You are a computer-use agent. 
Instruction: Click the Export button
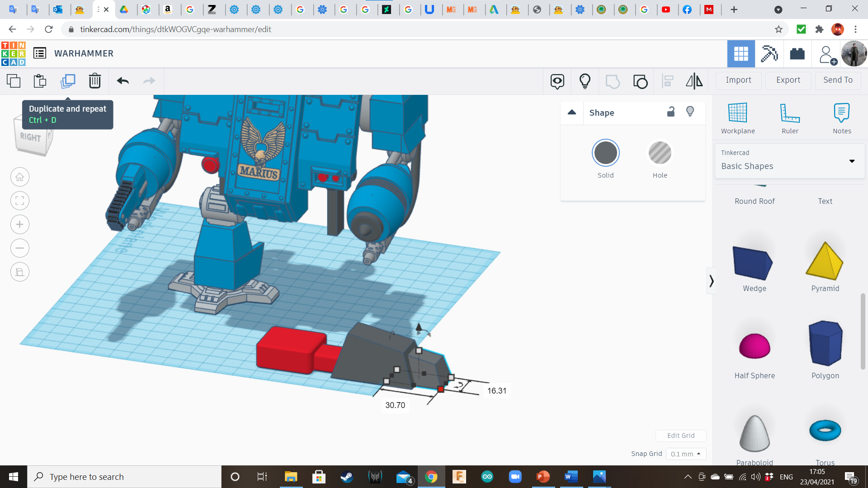click(788, 80)
